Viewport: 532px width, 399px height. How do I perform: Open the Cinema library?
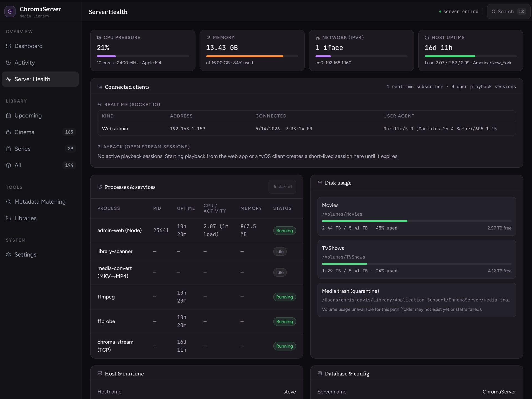coord(40,132)
